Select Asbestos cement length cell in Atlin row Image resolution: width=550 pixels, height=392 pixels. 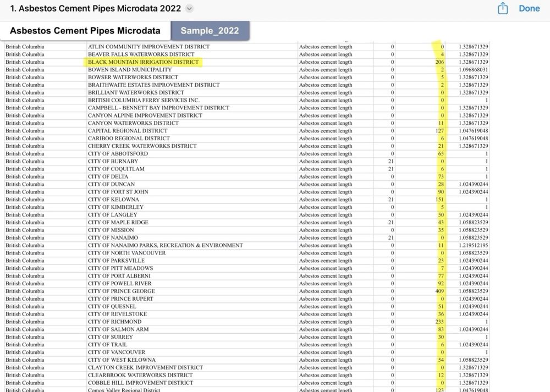335,47
